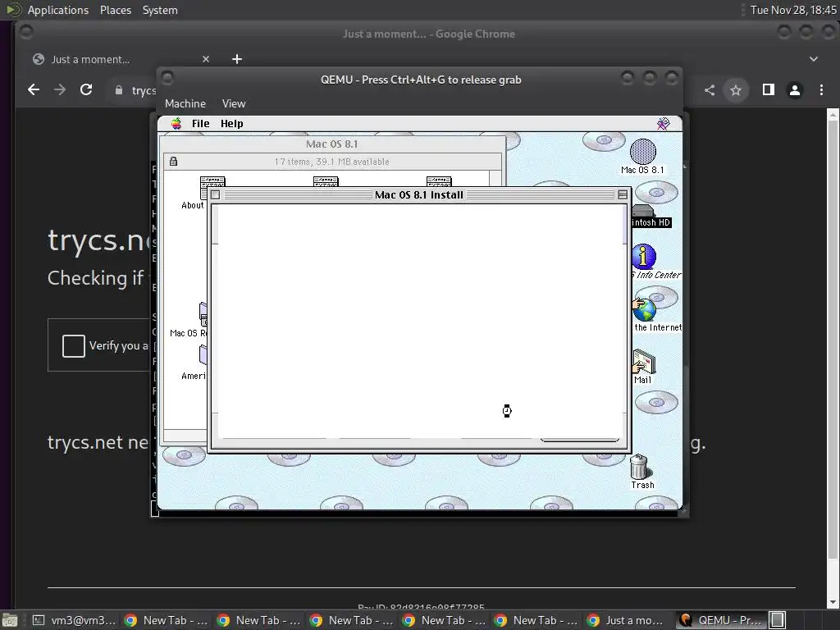The width and height of the screenshot is (840, 630).
Task: Switch to vm3@vm3 terminal in taskbar
Action: coord(74,620)
